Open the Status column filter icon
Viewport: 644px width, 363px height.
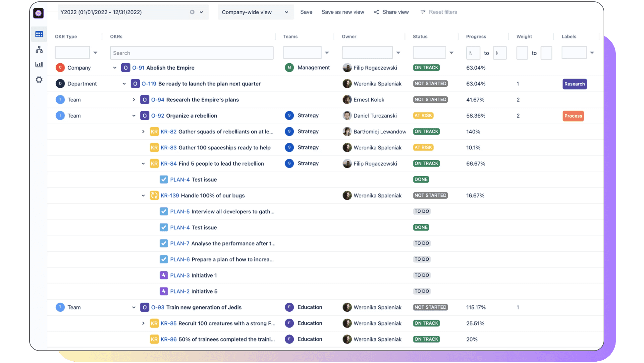tap(452, 52)
